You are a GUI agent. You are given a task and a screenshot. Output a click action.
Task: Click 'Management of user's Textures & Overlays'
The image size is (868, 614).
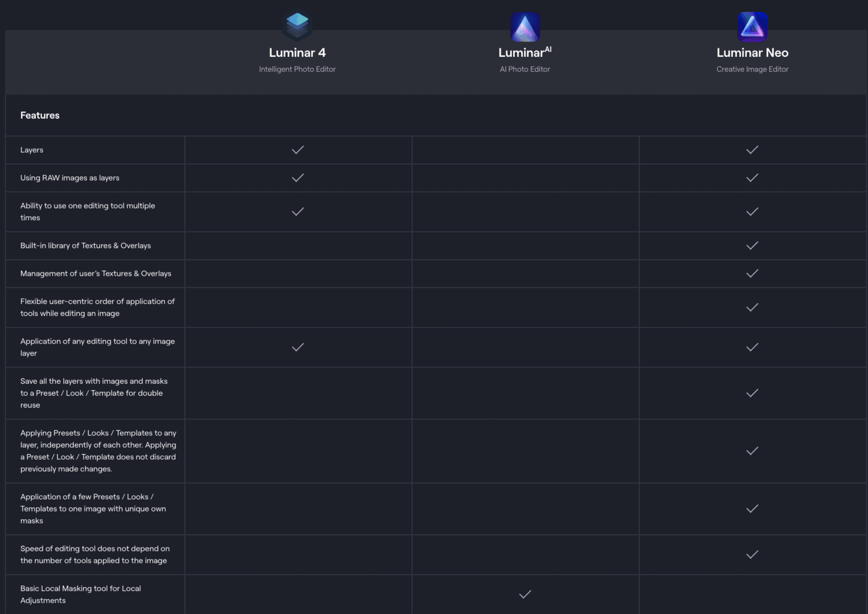click(x=96, y=273)
